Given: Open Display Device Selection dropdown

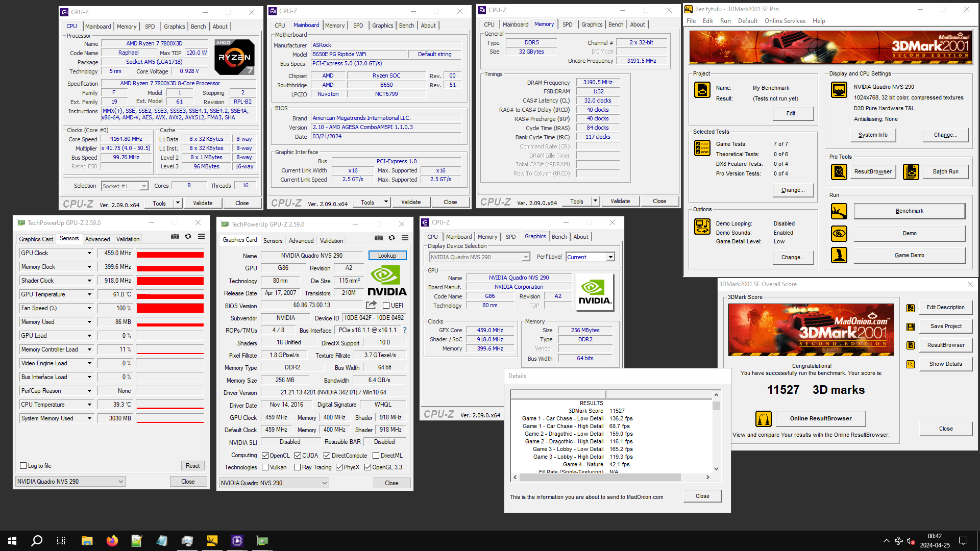Looking at the screenshot, I should tap(480, 257).
